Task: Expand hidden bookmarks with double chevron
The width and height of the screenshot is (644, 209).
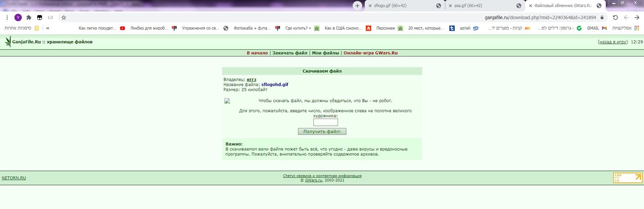Action: coord(47,28)
